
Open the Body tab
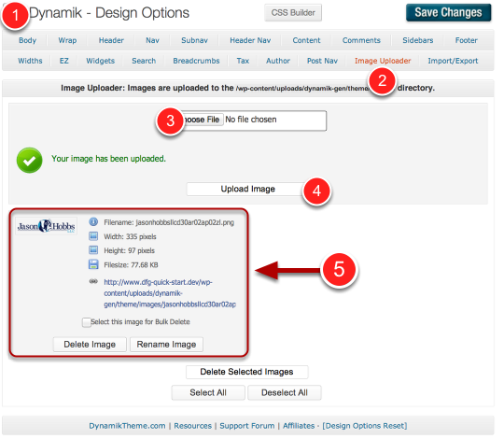[x=28, y=40]
